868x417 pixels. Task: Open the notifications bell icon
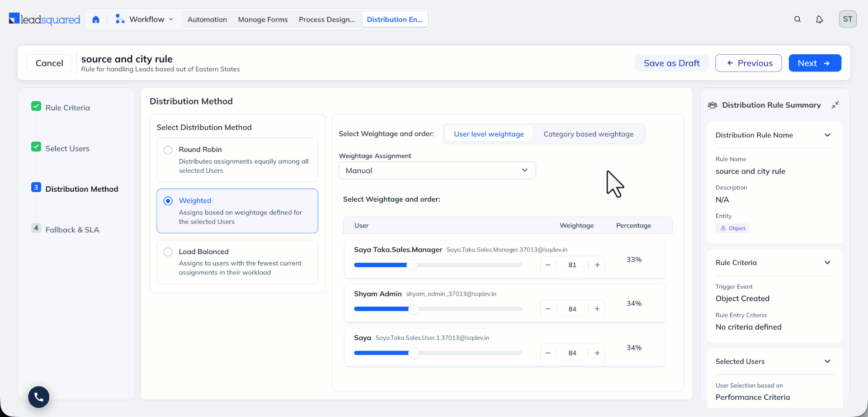(819, 19)
